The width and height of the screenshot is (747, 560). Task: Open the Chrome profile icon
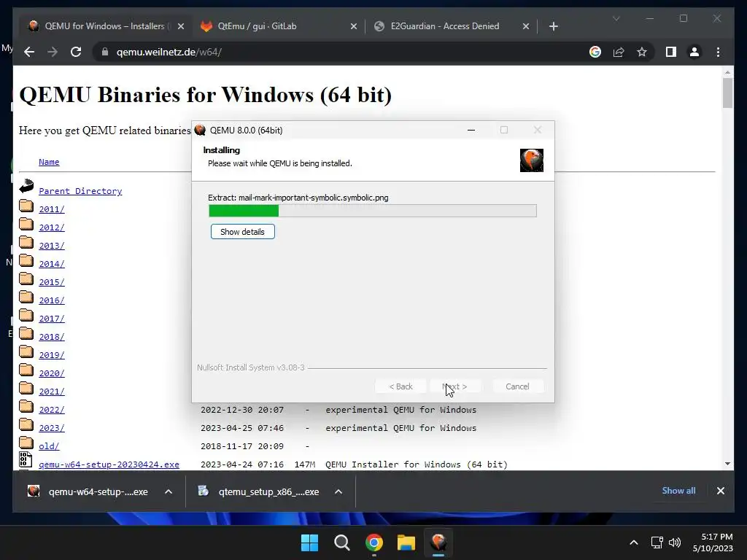point(694,52)
